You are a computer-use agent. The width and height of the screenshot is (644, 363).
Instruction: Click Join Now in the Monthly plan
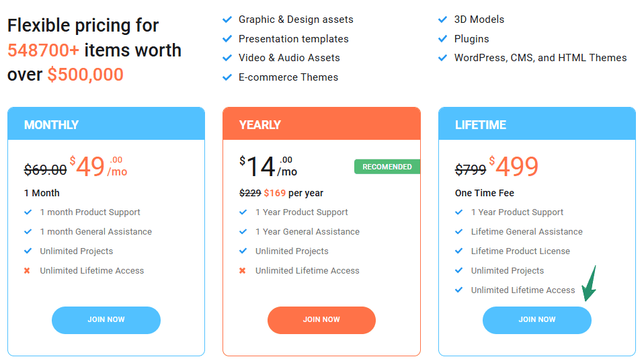click(x=106, y=320)
